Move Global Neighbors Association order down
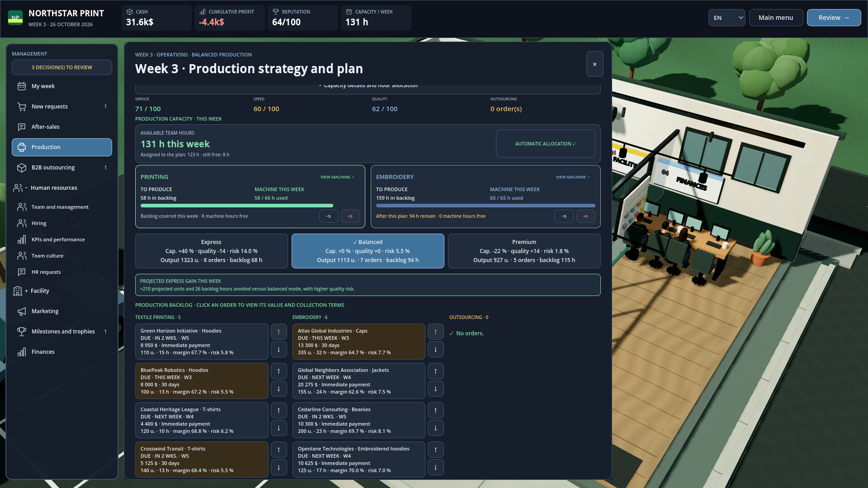The height and width of the screenshot is (488, 868). click(436, 389)
